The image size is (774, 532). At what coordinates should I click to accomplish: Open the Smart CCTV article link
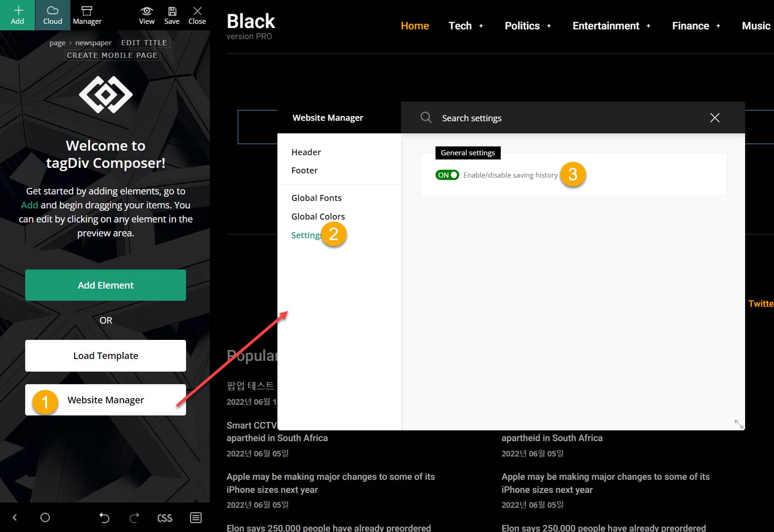(x=277, y=431)
